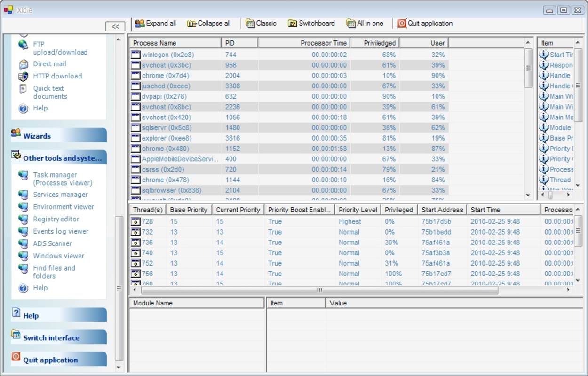
Task: Open the Registry editor link
Action: click(x=56, y=219)
